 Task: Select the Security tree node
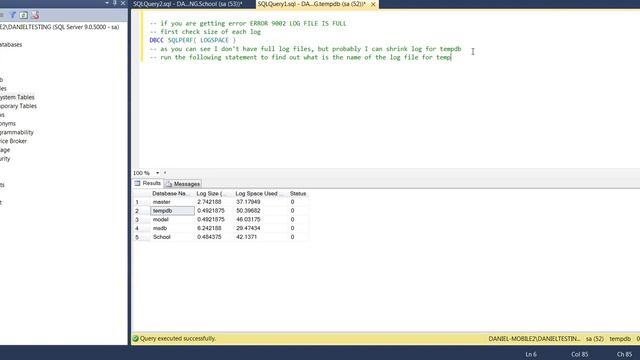tap(5, 159)
